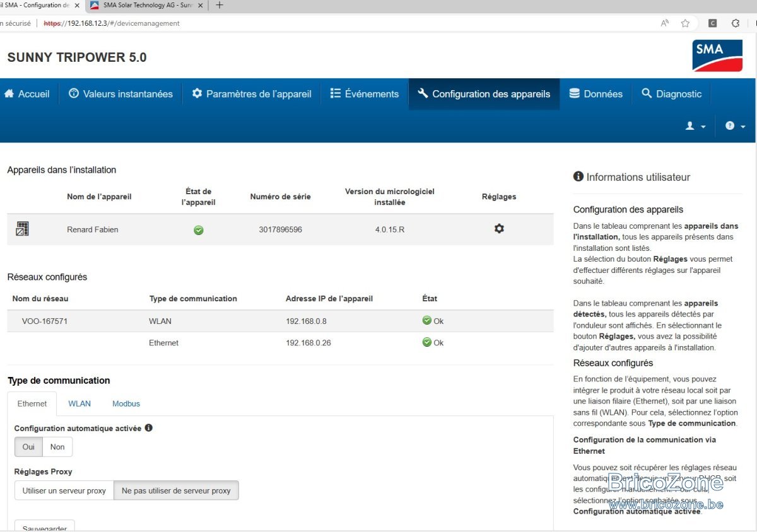Viewport: 757px width, 532px height.
Task: Click the Informations utilisateur info icon
Action: 578,177
